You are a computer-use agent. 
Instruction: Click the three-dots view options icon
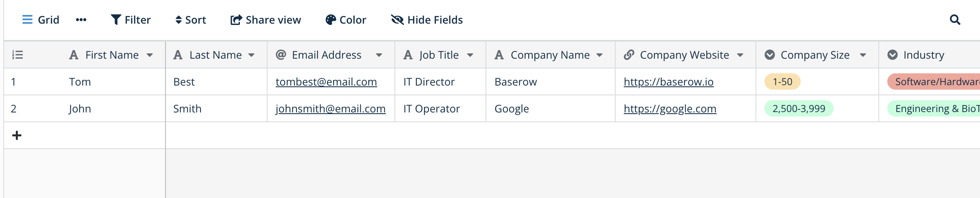[81, 20]
